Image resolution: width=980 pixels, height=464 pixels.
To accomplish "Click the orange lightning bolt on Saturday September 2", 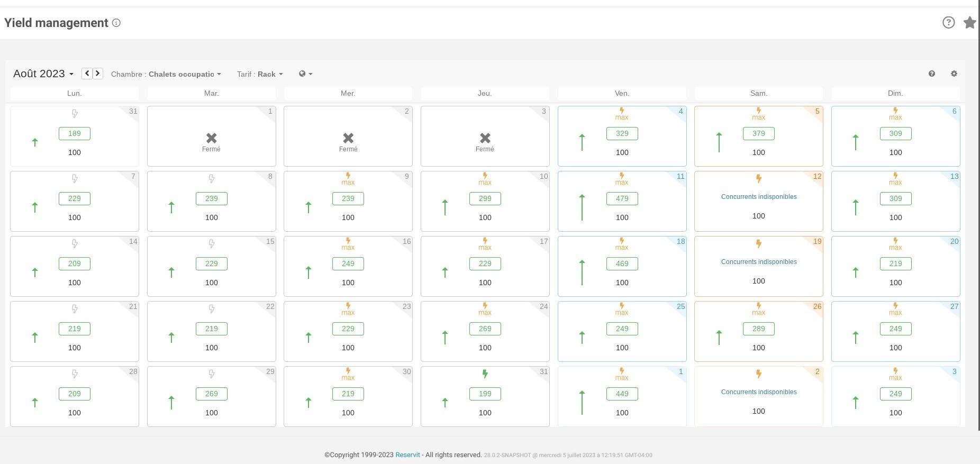I will (759, 374).
